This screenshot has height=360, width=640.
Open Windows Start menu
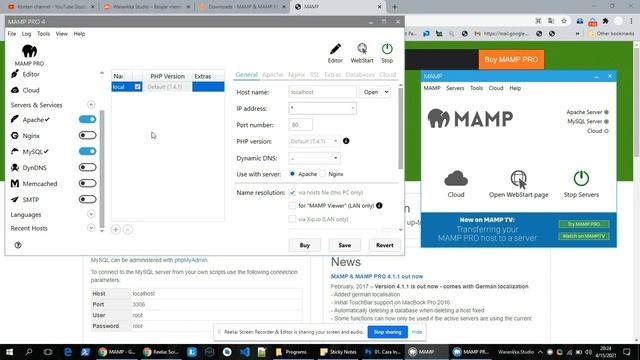[x=9, y=351]
